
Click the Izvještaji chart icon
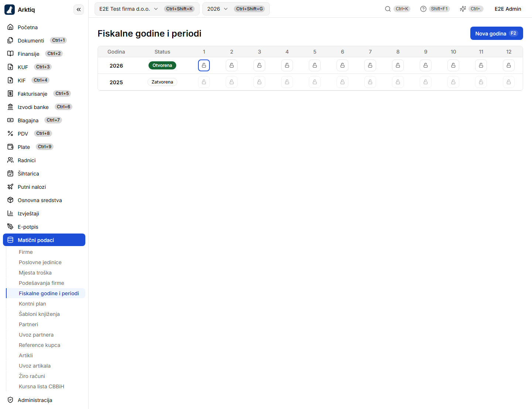pos(10,213)
